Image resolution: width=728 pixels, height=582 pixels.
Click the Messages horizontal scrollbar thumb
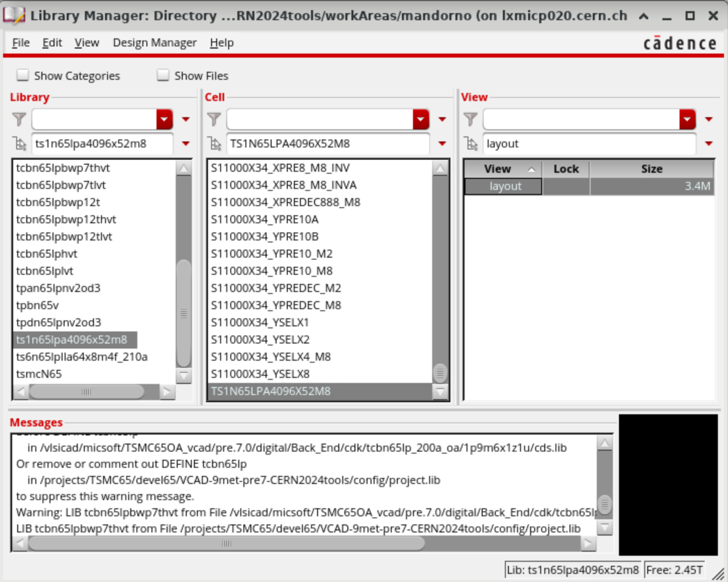tap(226, 544)
